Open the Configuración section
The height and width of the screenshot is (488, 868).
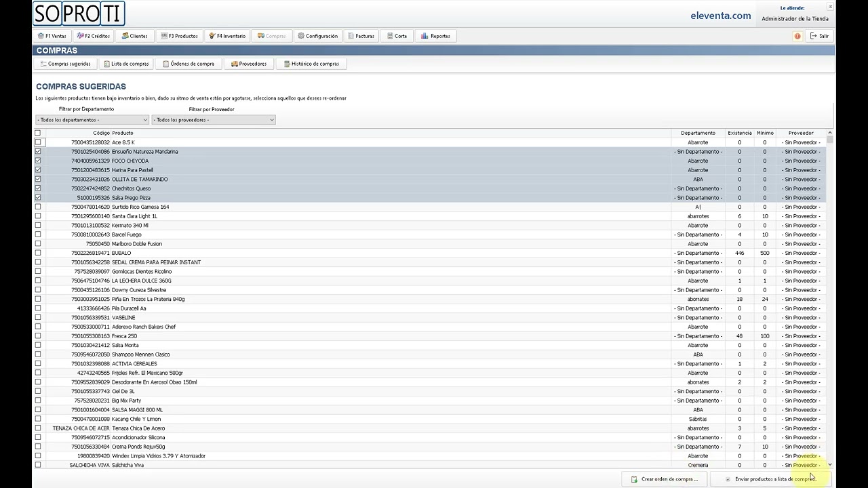coord(317,36)
